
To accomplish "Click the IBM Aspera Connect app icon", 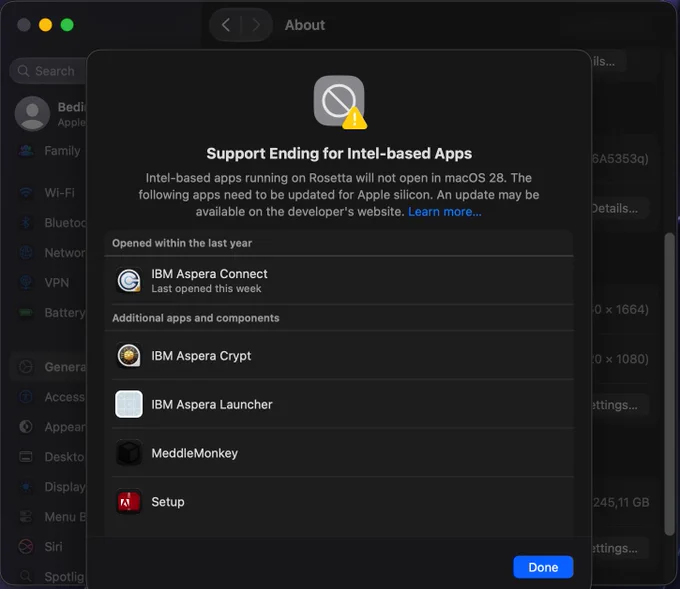I will point(129,280).
